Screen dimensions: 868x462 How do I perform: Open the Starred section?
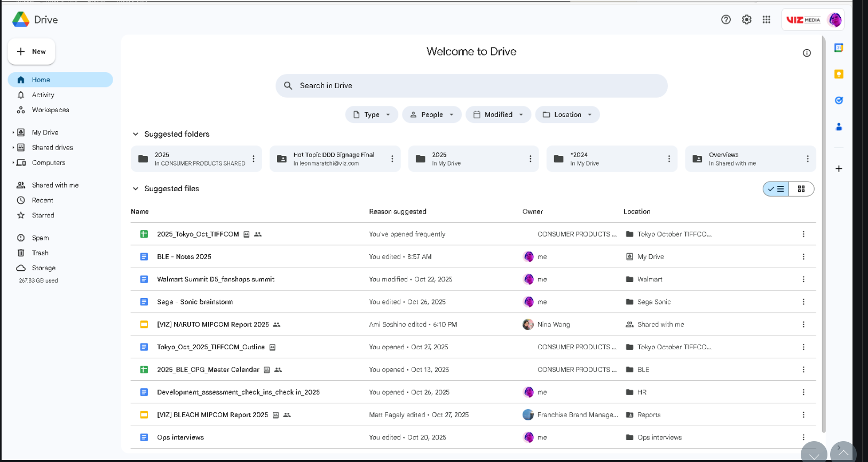point(43,215)
